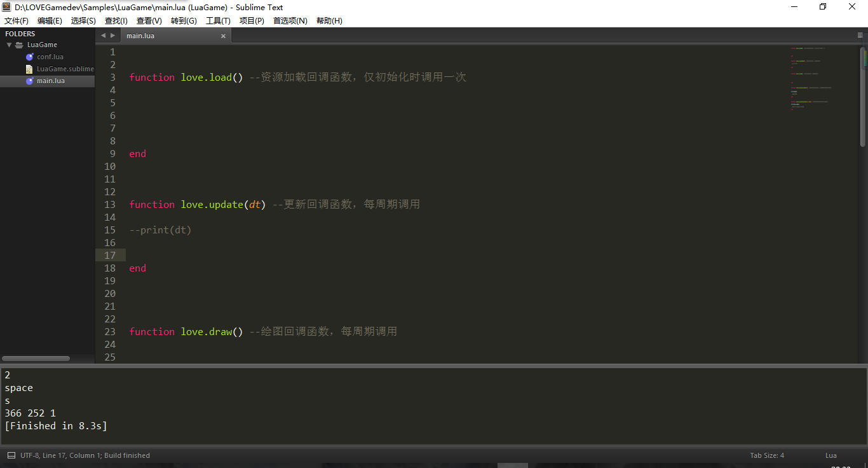Click "[Finished in 8.3s]" in the build output

56,426
